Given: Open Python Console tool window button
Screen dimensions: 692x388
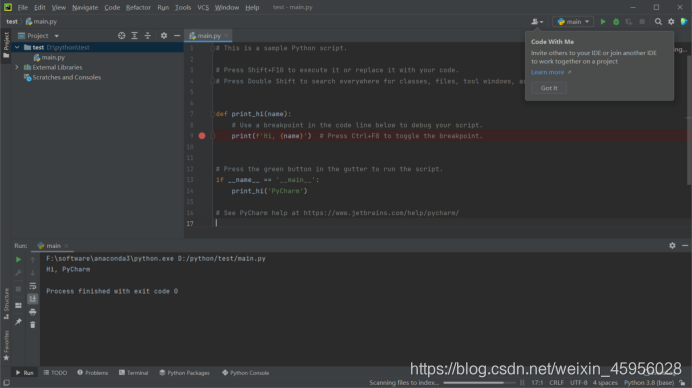Looking at the screenshot, I should click(245, 373).
